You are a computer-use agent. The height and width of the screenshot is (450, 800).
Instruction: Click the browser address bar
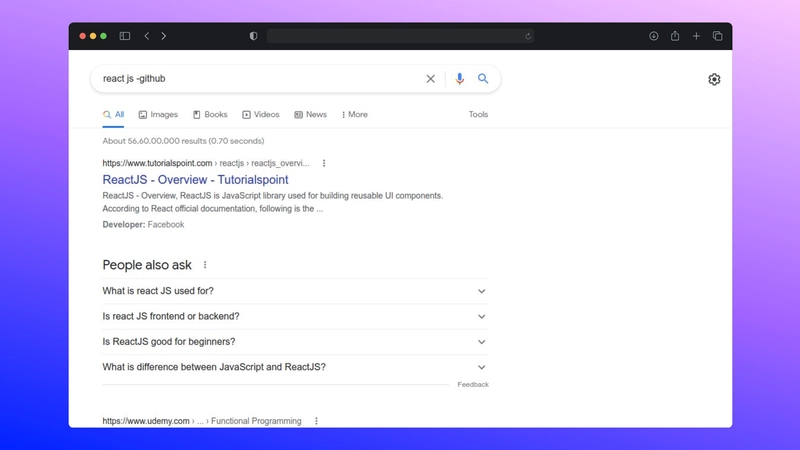pyautogui.click(x=401, y=36)
